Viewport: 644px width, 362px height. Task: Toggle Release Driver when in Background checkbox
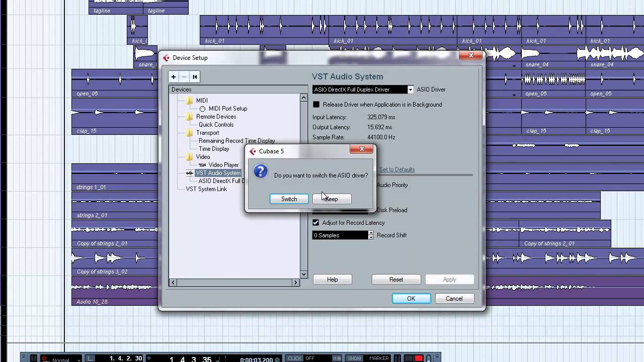[x=316, y=105]
